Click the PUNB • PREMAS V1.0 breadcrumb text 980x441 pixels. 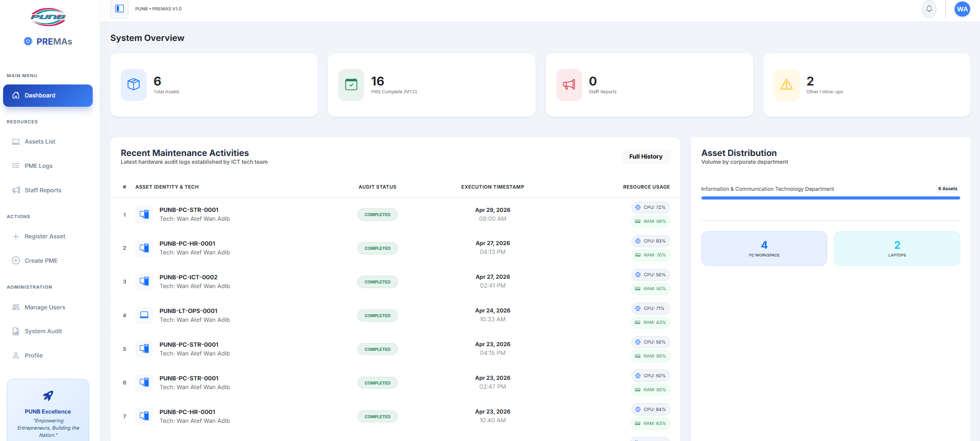click(158, 9)
